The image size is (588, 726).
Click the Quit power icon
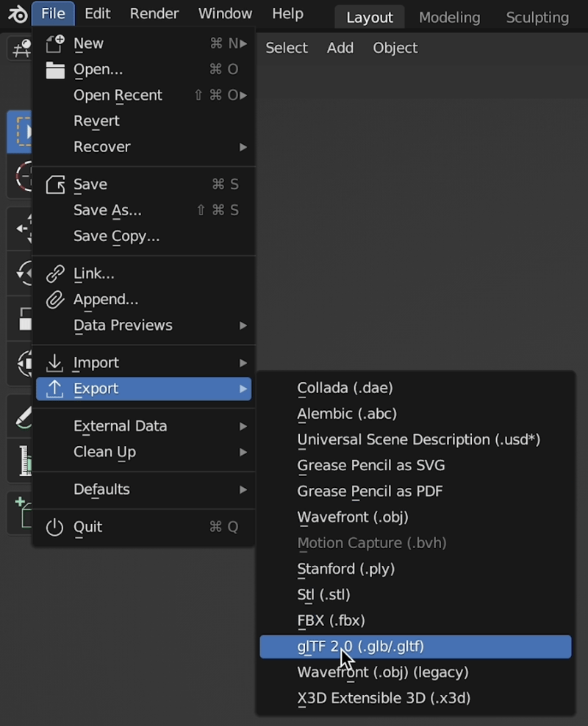[54, 527]
